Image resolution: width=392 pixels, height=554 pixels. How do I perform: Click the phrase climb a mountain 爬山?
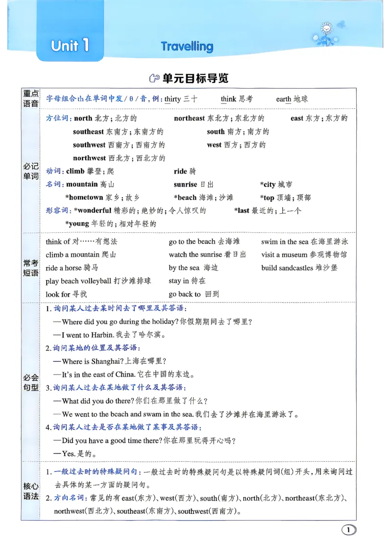click(x=81, y=255)
